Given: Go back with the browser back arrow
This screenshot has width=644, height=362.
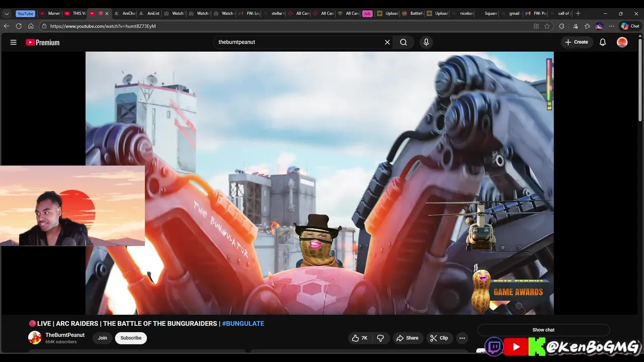Looking at the screenshot, I should [7, 26].
